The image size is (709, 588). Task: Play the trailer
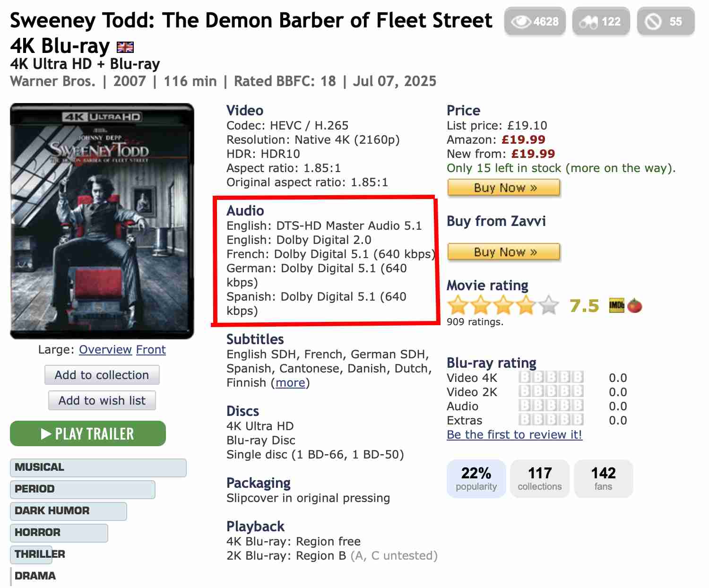click(x=88, y=433)
